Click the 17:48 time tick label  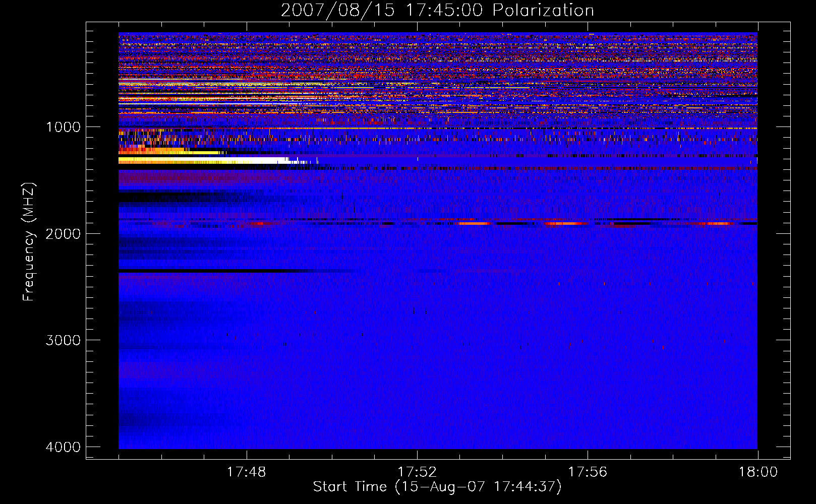tap(247, 472)
